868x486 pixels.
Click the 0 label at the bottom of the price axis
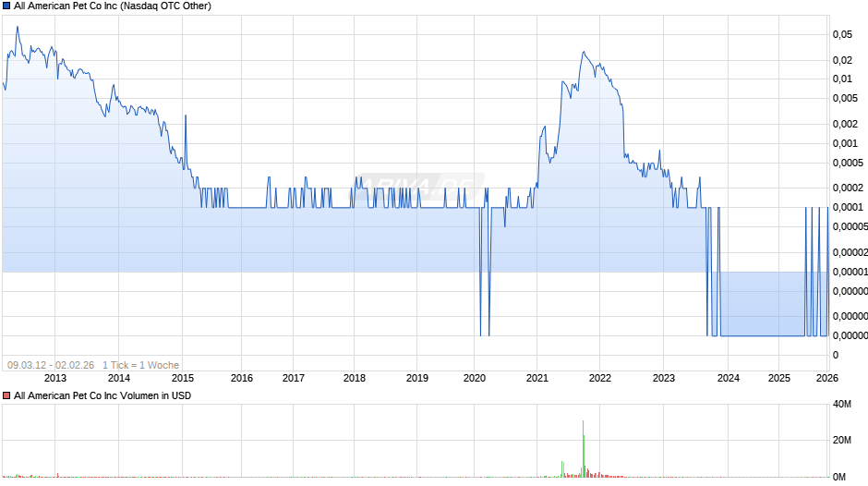[x=836, y=355]
